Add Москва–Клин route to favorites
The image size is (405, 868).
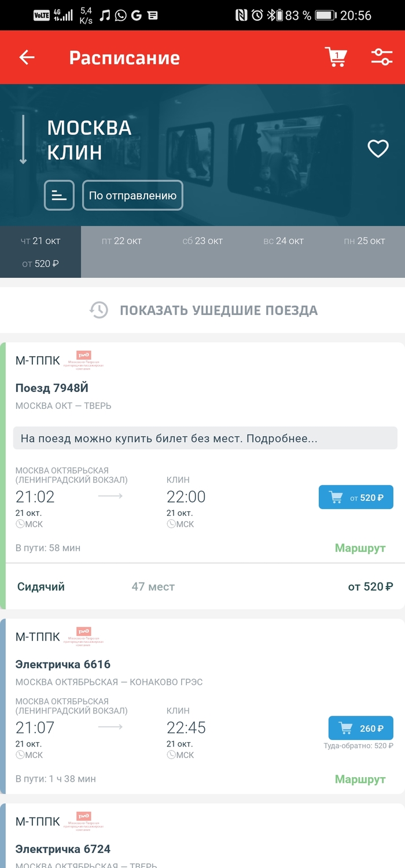[x=378, y=149]
